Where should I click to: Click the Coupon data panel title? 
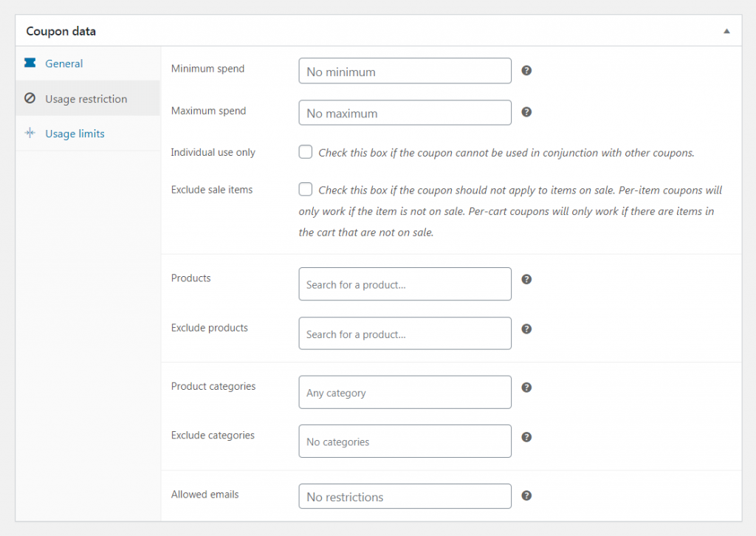coord(61,31)
